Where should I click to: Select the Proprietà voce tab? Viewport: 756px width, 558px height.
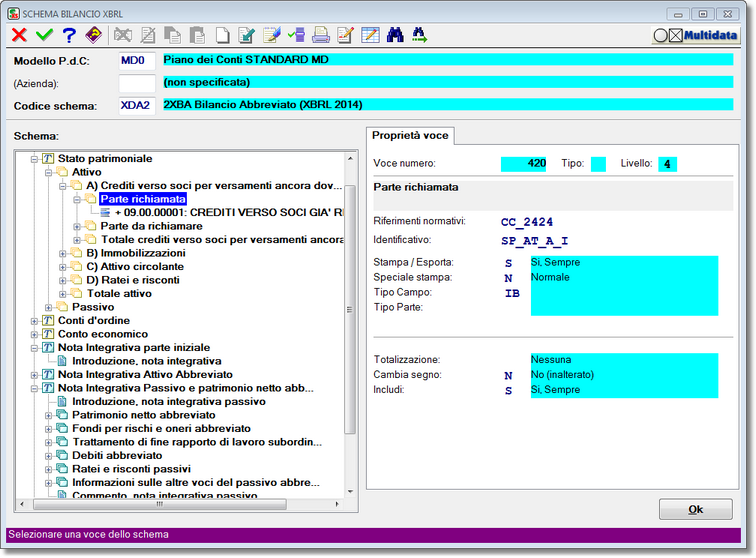coord(410,136)
